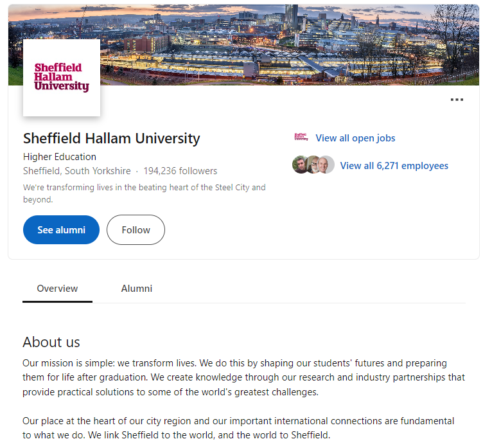Click the About us heading
Viewport: 483px width, 448px height.
click(51, 342)
